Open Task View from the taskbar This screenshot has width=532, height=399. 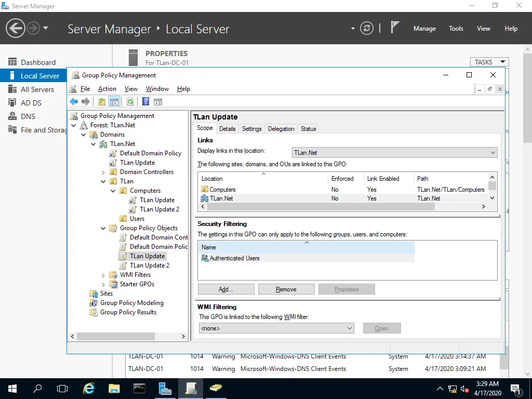click(62, 389)
